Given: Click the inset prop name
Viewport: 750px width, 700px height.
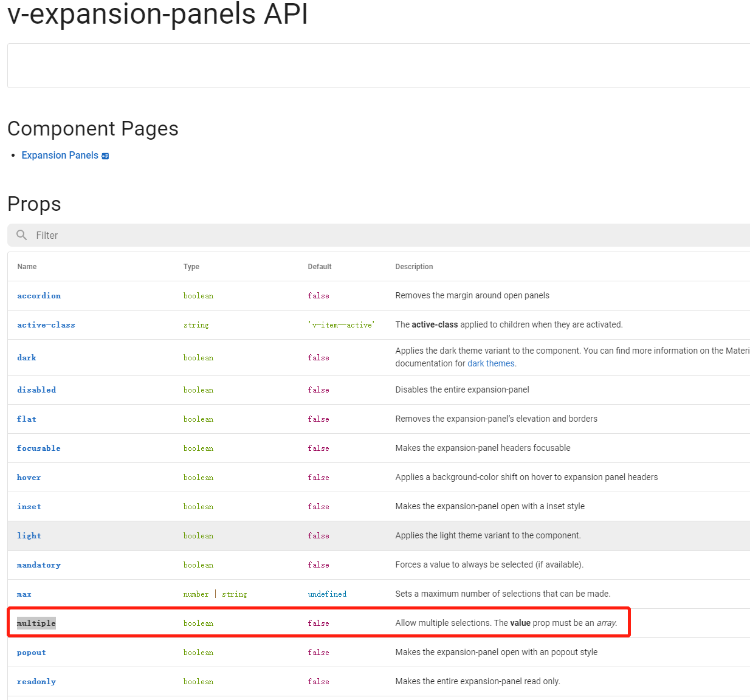Looking at the screenshot, I should coord(29,507).
